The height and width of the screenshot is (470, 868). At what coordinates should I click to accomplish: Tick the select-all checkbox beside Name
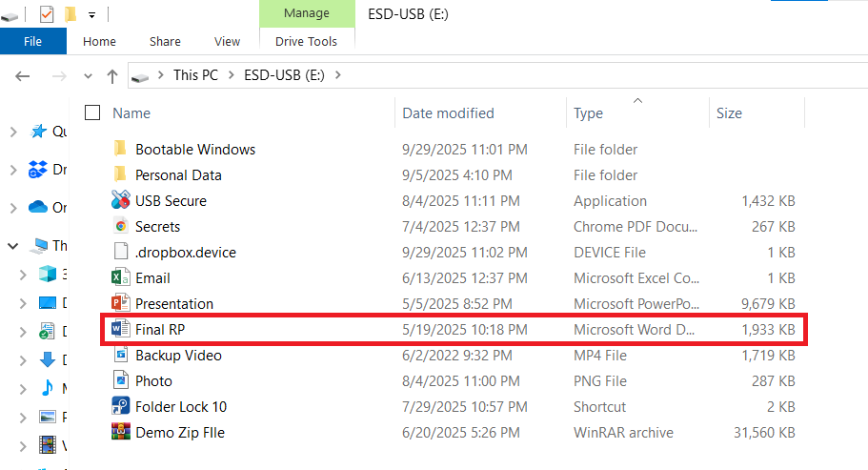click(x=91, y=112)
